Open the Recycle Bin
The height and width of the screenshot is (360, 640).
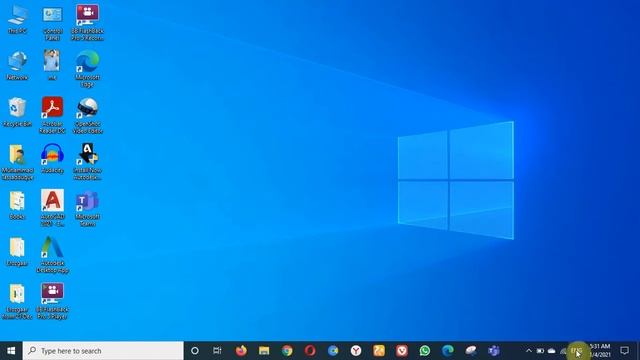coord(17,112)
